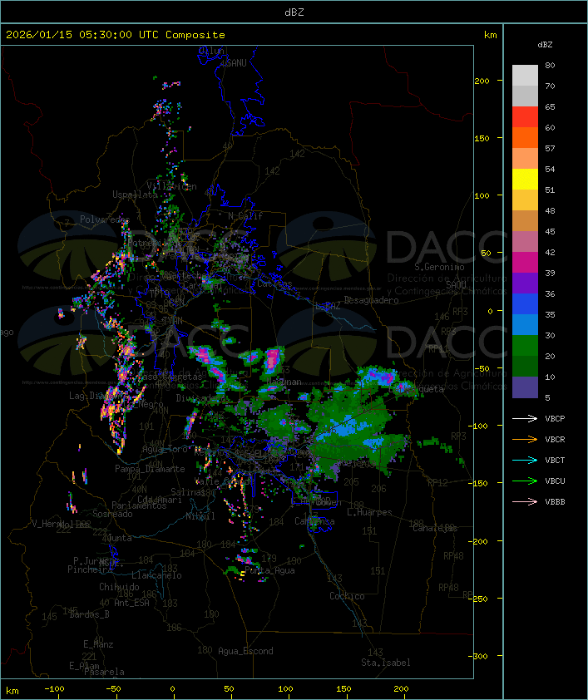
Task: Select the purple swatch below 39 dBZ
Action: click(525, 283)
